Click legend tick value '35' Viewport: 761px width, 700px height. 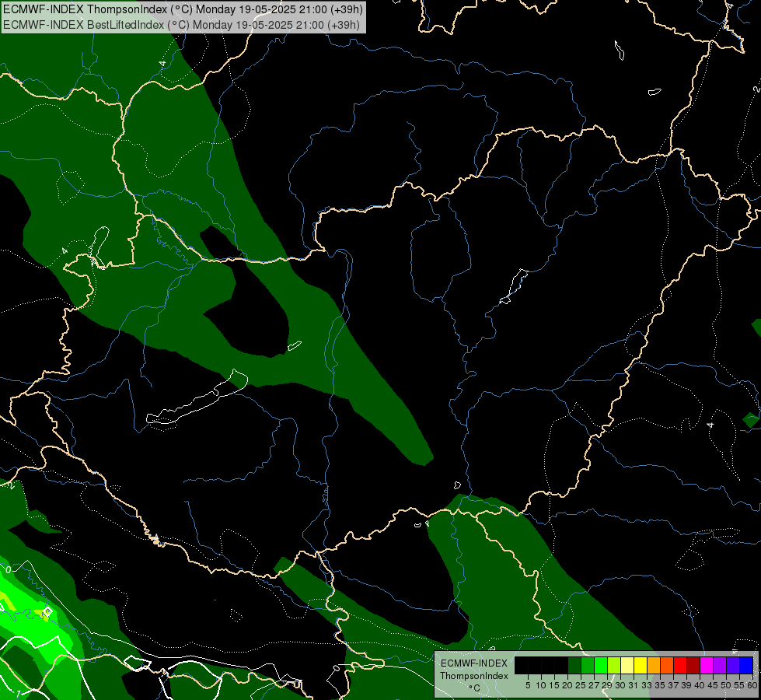(660, 685)
